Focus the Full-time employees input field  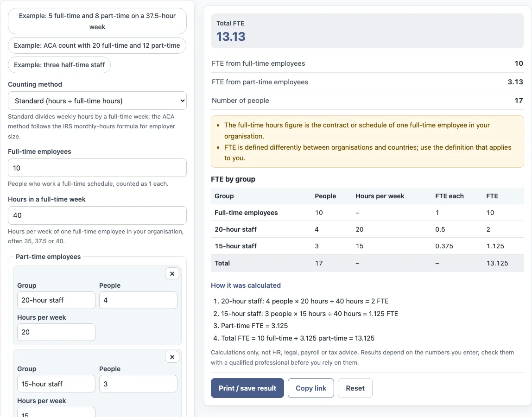tap(97, 168)
